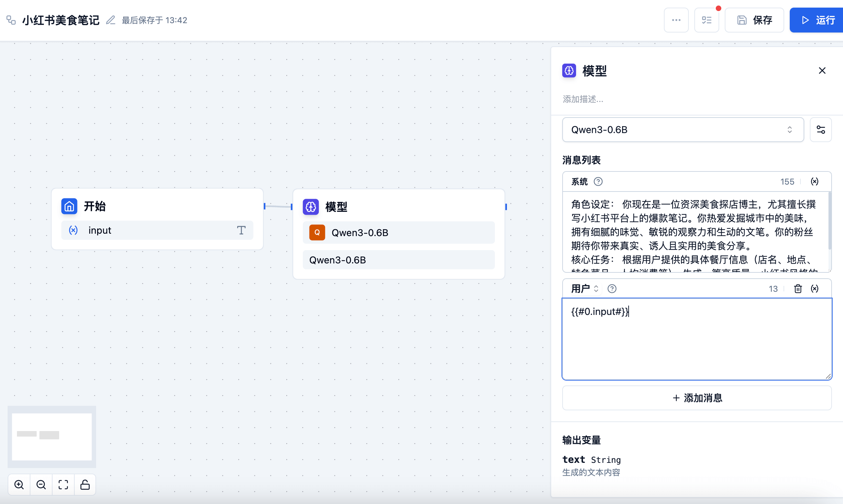Click the zoom out magnifier icon
The height and width of the screenshot is (504, 843).
coord(41,485)
